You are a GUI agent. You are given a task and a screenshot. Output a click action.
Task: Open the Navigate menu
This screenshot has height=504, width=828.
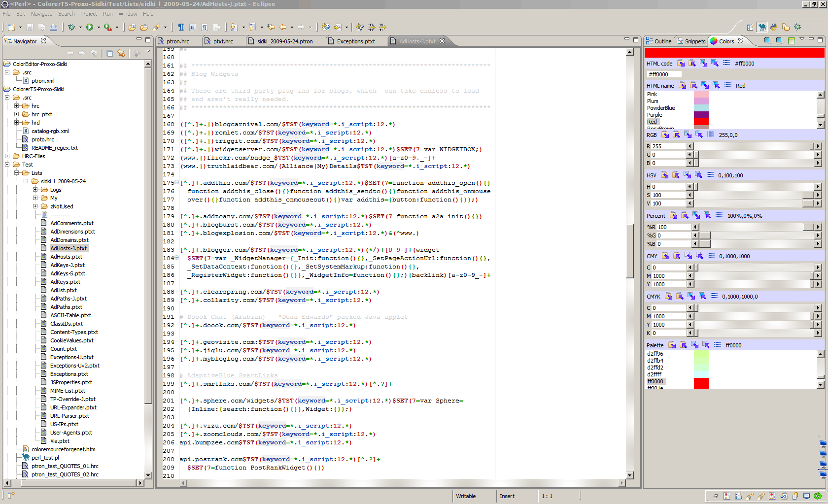(41, 14)
